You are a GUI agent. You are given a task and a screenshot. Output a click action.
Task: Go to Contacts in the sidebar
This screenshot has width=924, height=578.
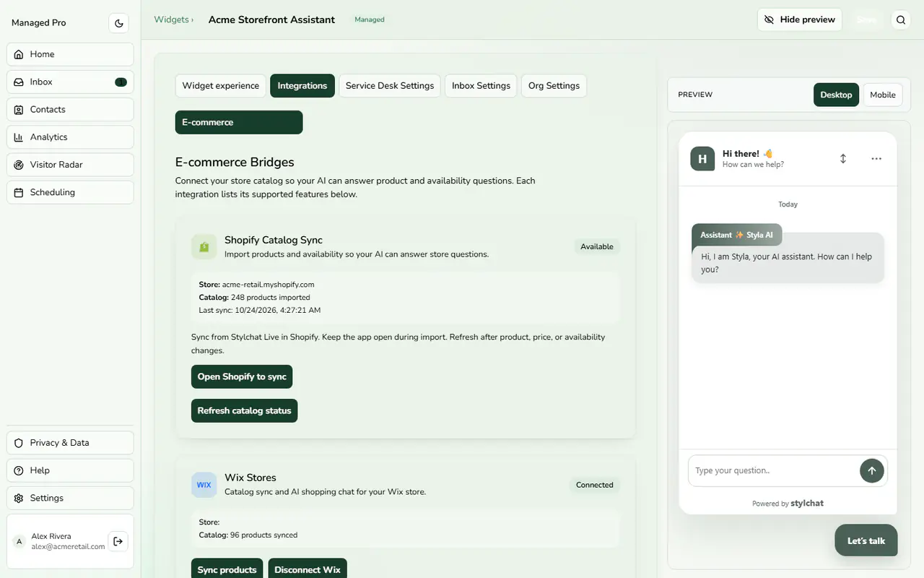70,109
